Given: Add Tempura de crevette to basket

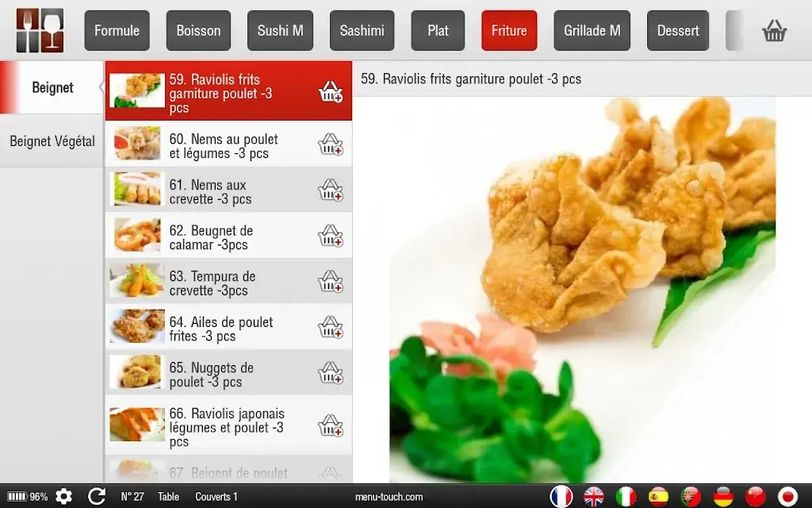Looking at the screenshot, I should 330,282.
